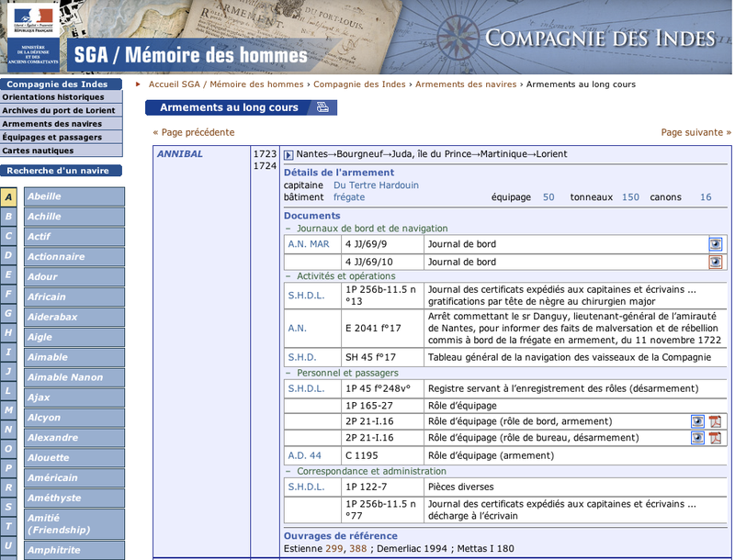
Task: Choose ship Actionnaire from list
Action: (x=74, y=257)
